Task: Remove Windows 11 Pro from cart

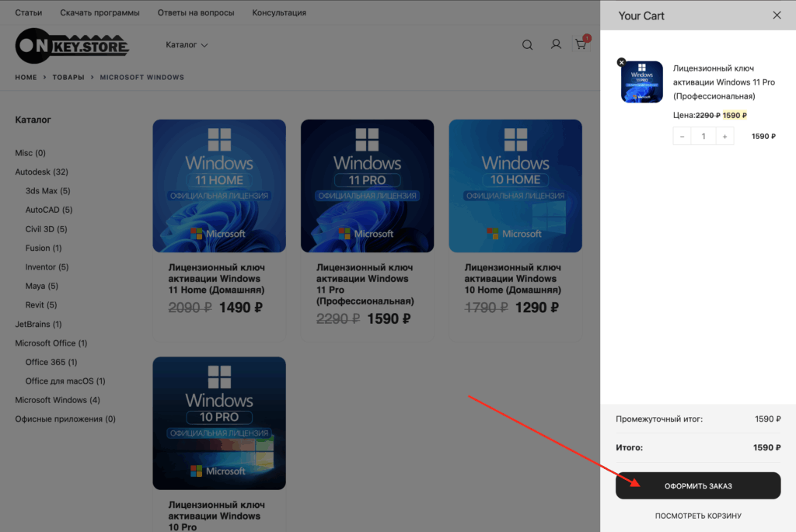Action: click(621, 62)
